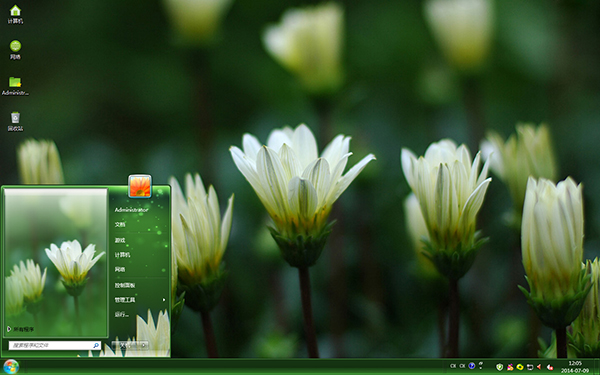Click the yellow ring tray icon
This screenshot has height=375, width=600.
tap(520, 367)
